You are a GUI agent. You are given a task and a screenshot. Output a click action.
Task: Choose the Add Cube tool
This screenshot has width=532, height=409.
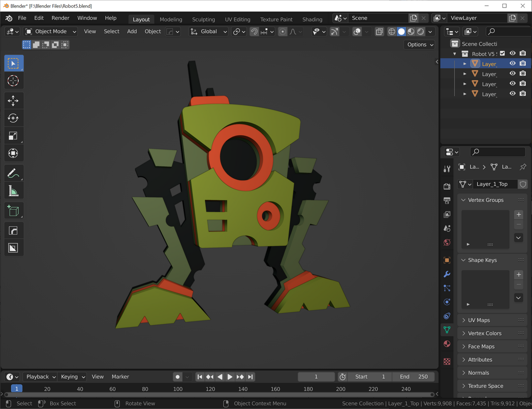13,211
